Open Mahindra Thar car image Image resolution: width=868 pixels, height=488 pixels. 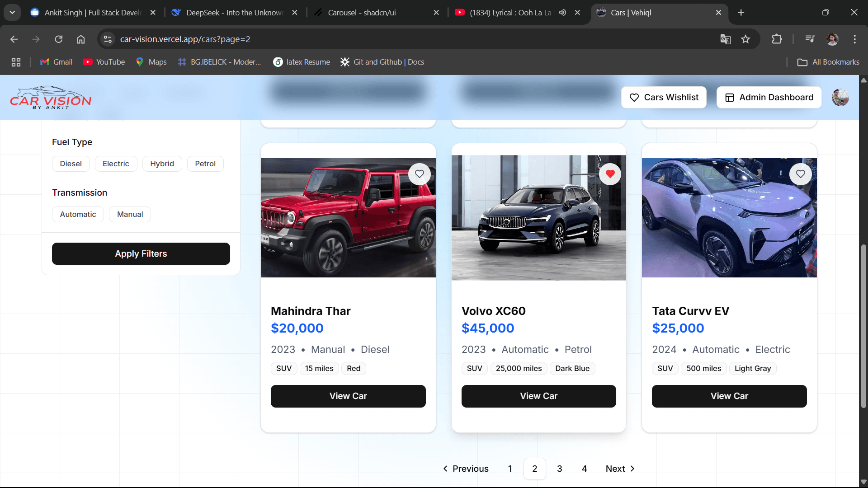click(348, 218)
